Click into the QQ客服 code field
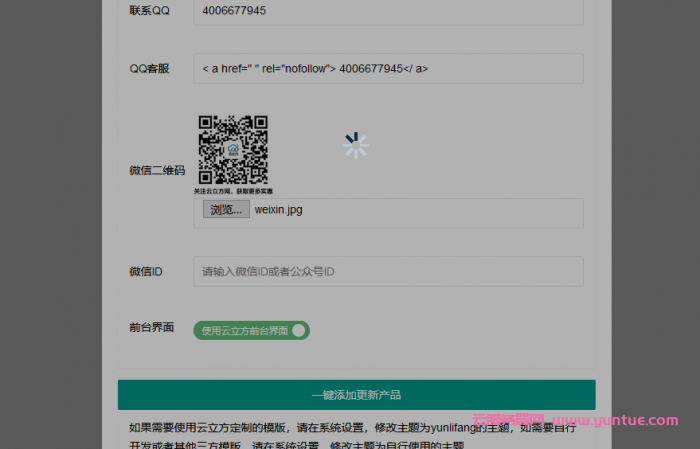 click(x=388, y=69)
